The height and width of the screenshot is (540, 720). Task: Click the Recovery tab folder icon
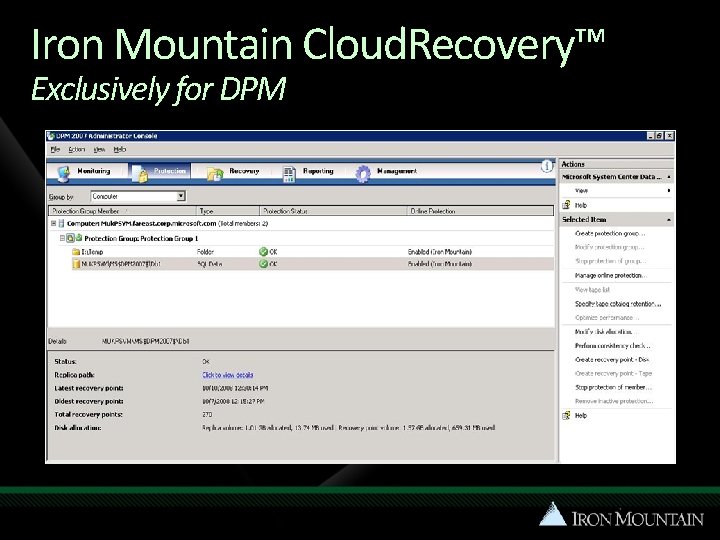coord(215,174)
